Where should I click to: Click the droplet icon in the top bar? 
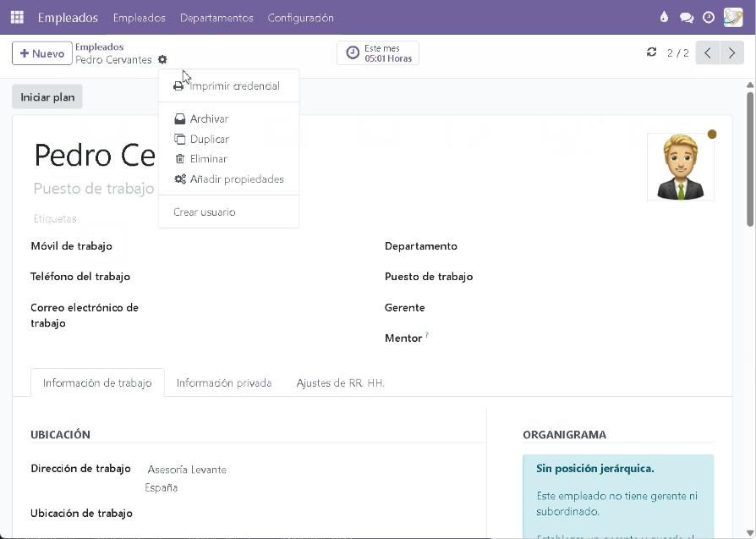click(x=664, y=17)
